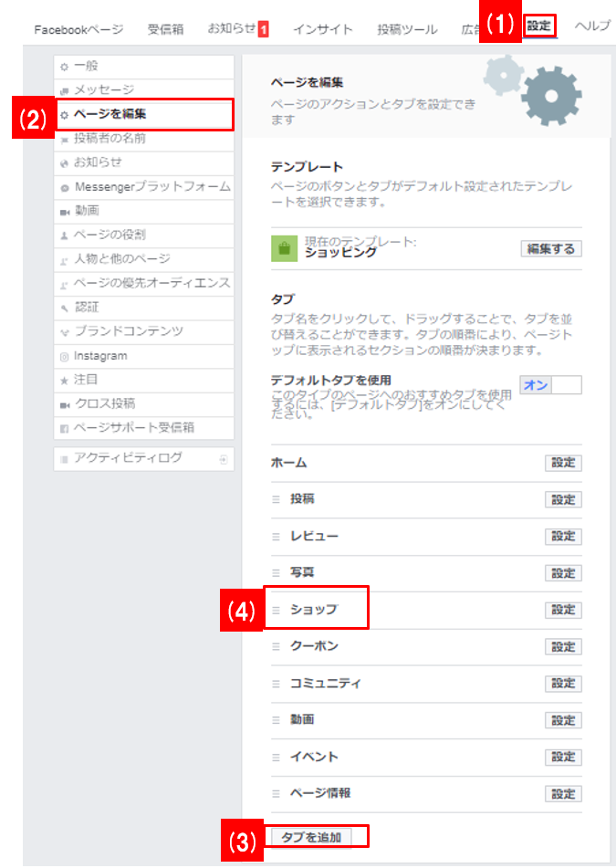Click the drag handle beside イベント tab
This screenshot has width=616, height=868.
pos(276,758)
